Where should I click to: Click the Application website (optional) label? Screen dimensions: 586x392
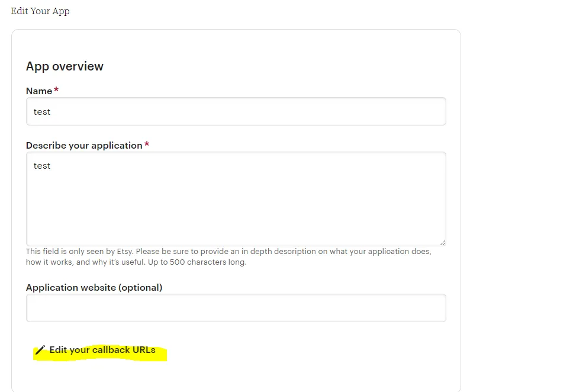click(x=94, y=287)
